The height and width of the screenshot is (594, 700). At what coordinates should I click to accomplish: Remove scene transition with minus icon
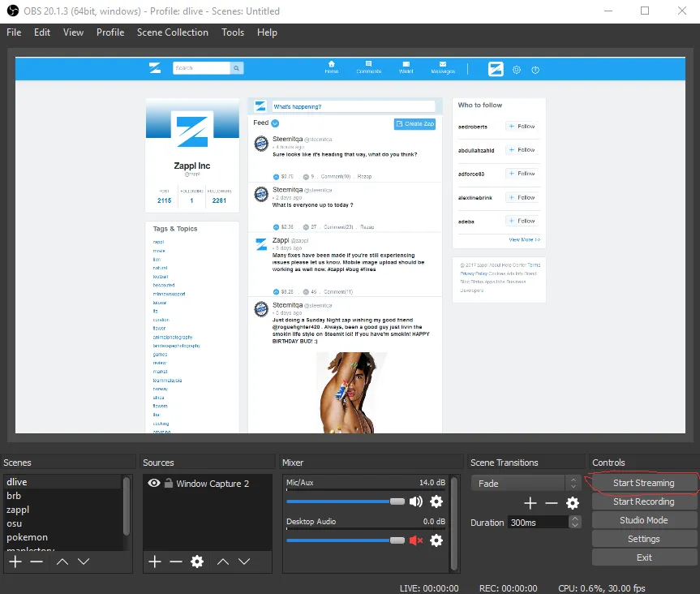pyautogui.click(x=552, y=503)
